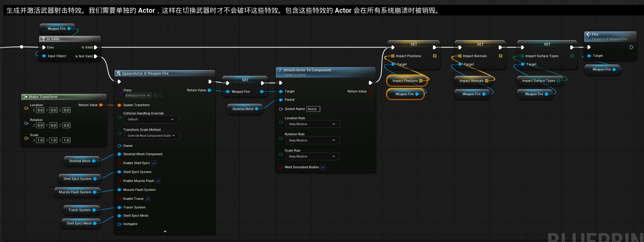Click the Fire node's exec output pin
644x242 pixels.
tap(631, 47)
